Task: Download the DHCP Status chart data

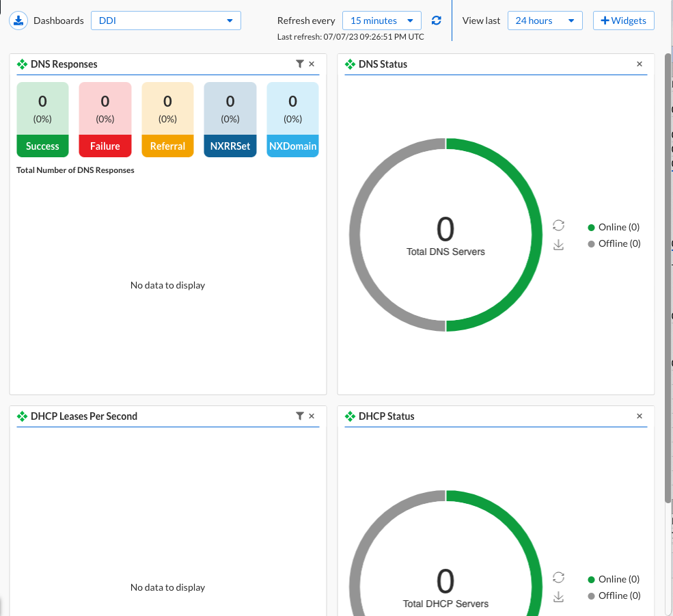Action: tap(558, 597)
